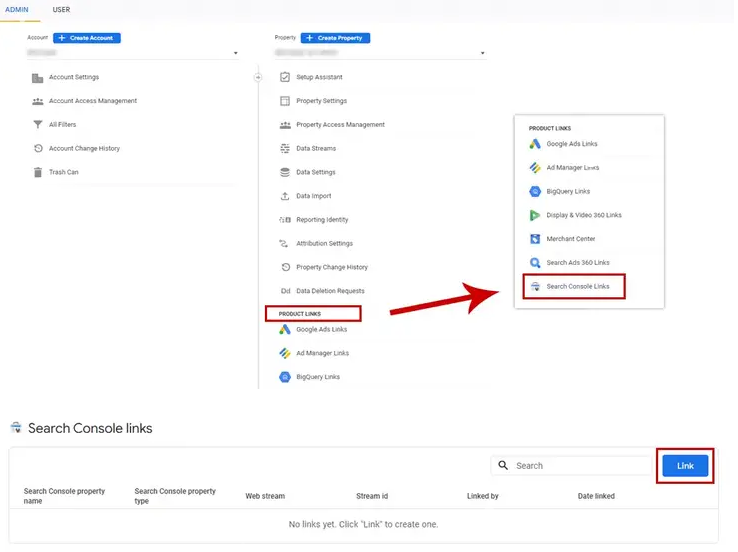
Task: Click the Ad Manager icon in popup panel
Action: point(535,168)
